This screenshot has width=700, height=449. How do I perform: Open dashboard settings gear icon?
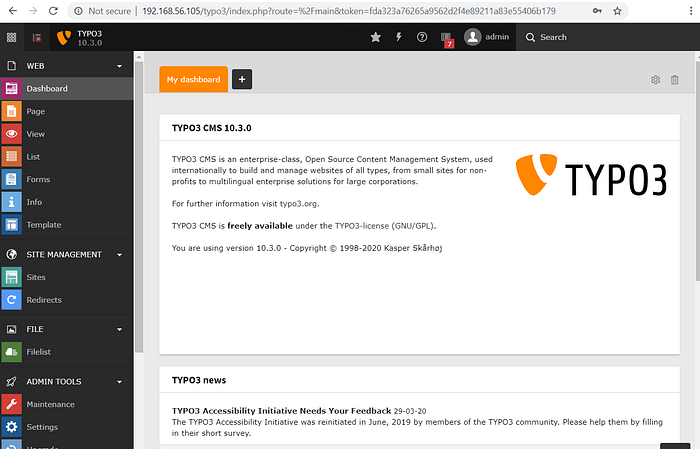[656, 79]
